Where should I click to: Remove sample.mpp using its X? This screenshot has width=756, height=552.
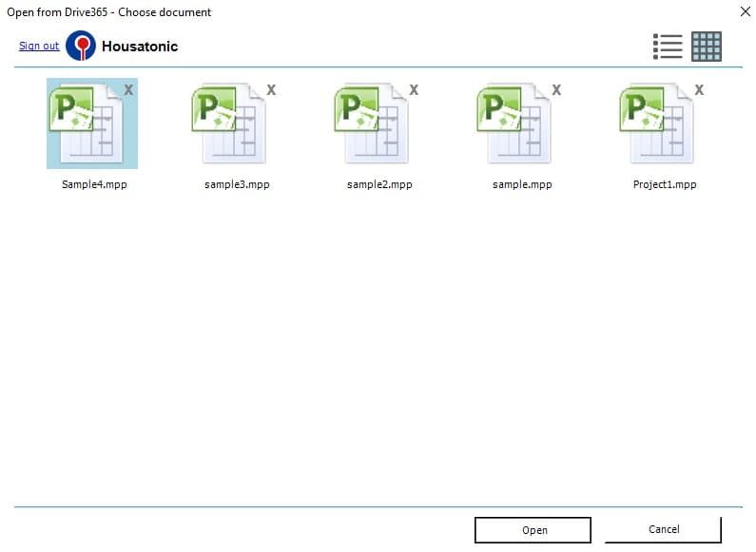[556, 89]
